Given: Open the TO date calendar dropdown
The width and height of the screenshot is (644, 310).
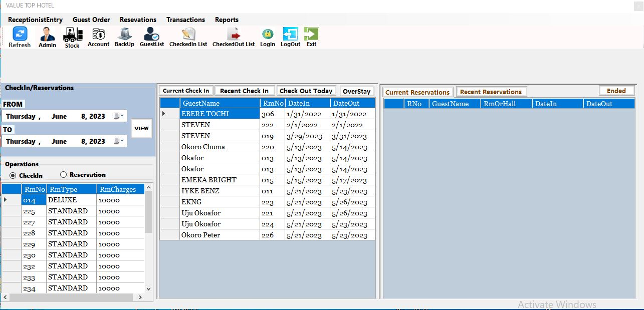Looking at the screenshot, I should [x=119, y=141].
